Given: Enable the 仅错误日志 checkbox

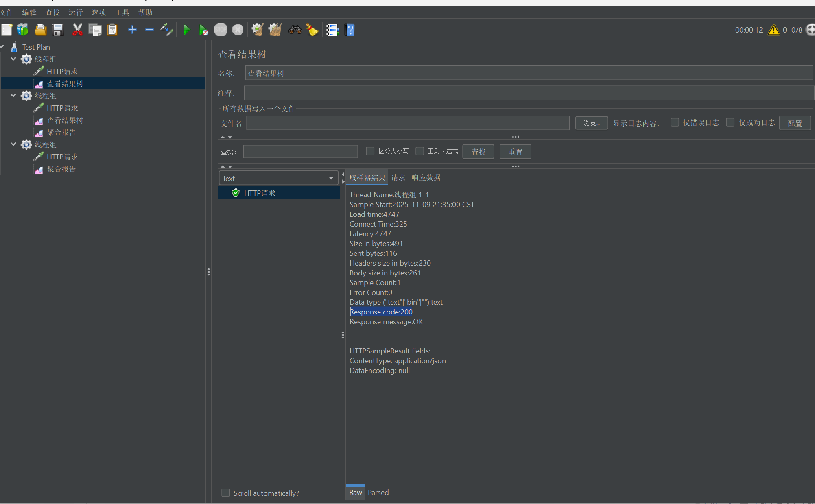Looking at the screenshot, I should click(675, 122).
